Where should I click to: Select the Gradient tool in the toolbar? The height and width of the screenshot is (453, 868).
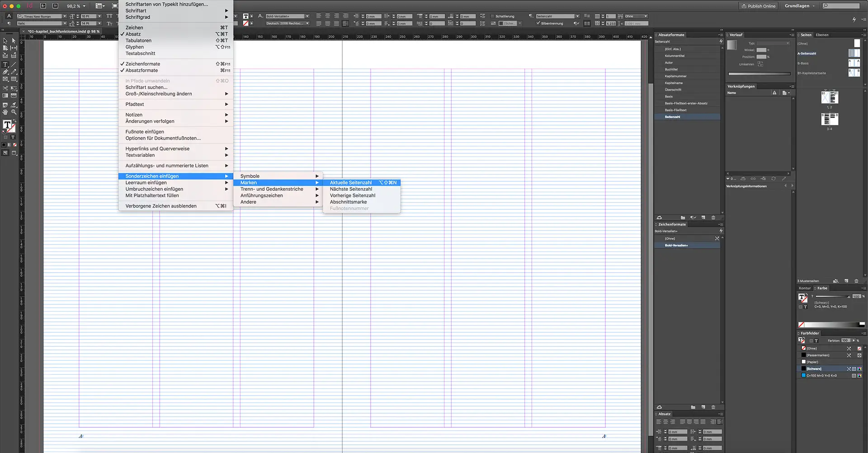point(5,95)
